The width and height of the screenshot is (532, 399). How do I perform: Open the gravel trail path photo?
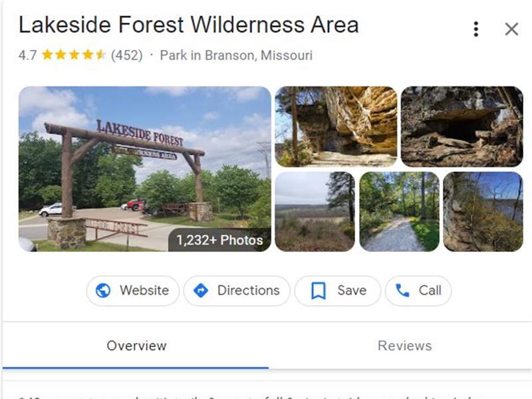click(400, 211)
